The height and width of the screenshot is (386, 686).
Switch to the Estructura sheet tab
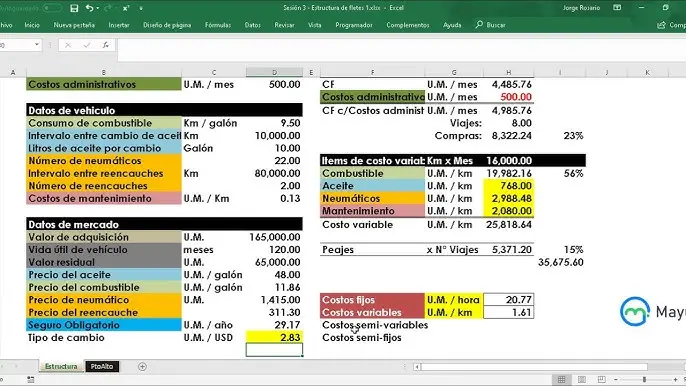[x=61, y=366]
